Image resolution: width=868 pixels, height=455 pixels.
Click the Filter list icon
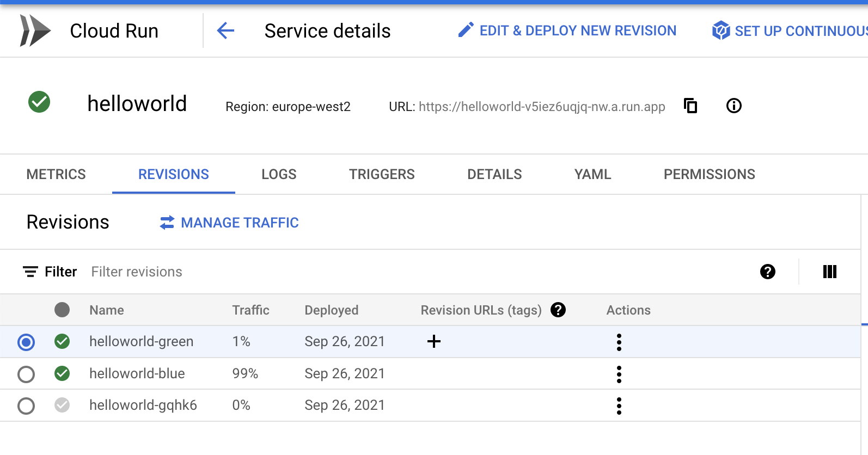[x=30, y=272]
